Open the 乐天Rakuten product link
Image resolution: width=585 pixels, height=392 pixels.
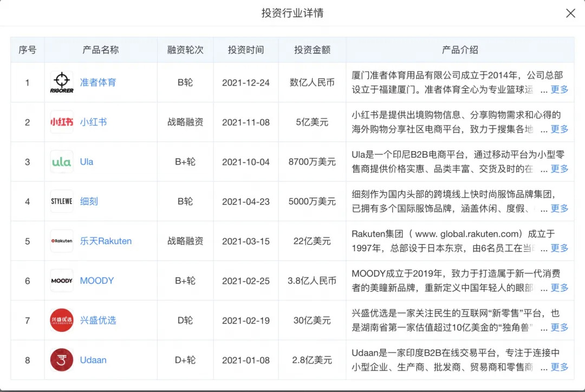(x=106, y=241)
